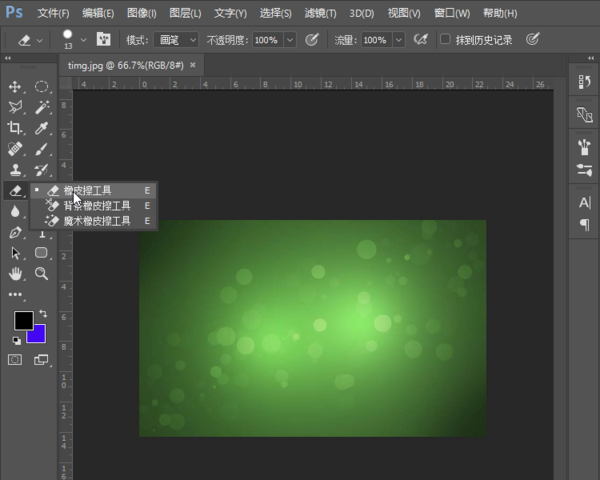
Task: Open the opacity slider dropdown arrow
Action: pyautogui.click(x=290, y=40)
